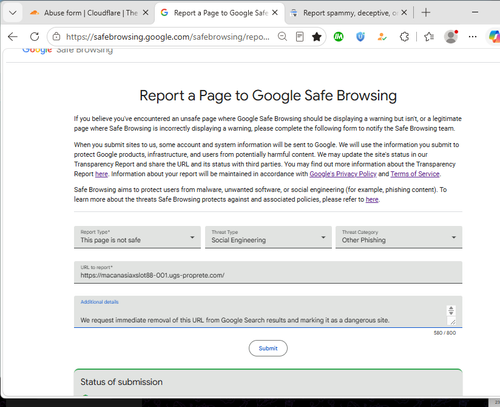Screen dimensions: 500x407
Task: Open the blue shield extension icon
Action: pos(360,37)
